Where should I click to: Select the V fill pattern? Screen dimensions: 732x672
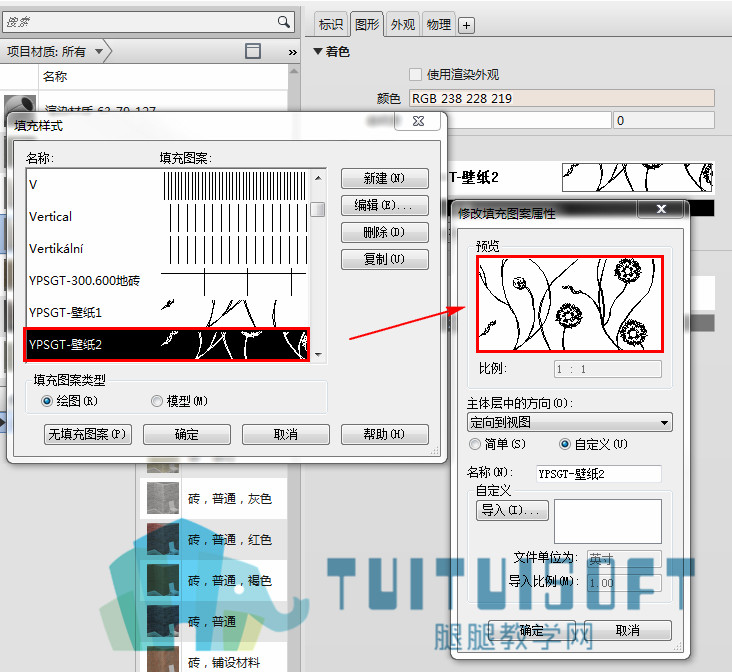(168, 184)
